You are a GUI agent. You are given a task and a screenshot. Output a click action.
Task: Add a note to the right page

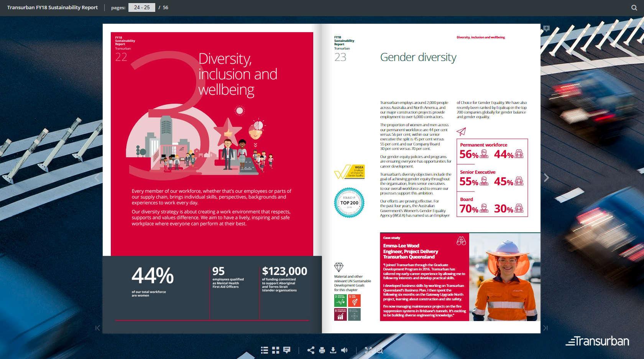pyautogui.click(x=546, y=28)
